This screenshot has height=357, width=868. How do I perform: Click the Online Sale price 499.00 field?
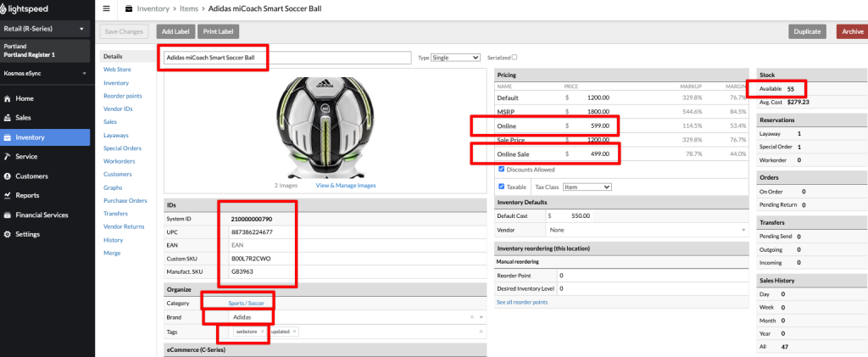click(591, 153)
